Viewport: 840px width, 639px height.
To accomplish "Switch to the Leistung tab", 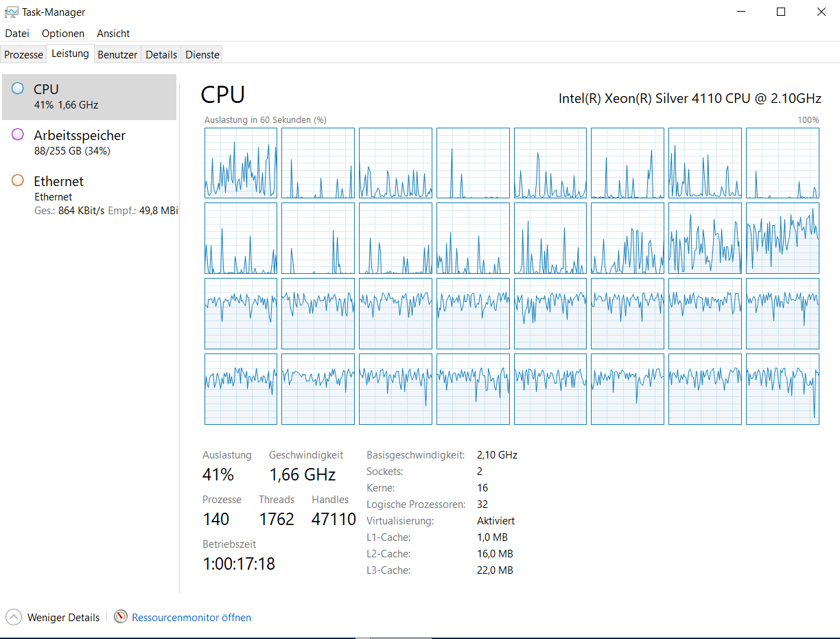I will pyautogui.click(x=71, y=54).
